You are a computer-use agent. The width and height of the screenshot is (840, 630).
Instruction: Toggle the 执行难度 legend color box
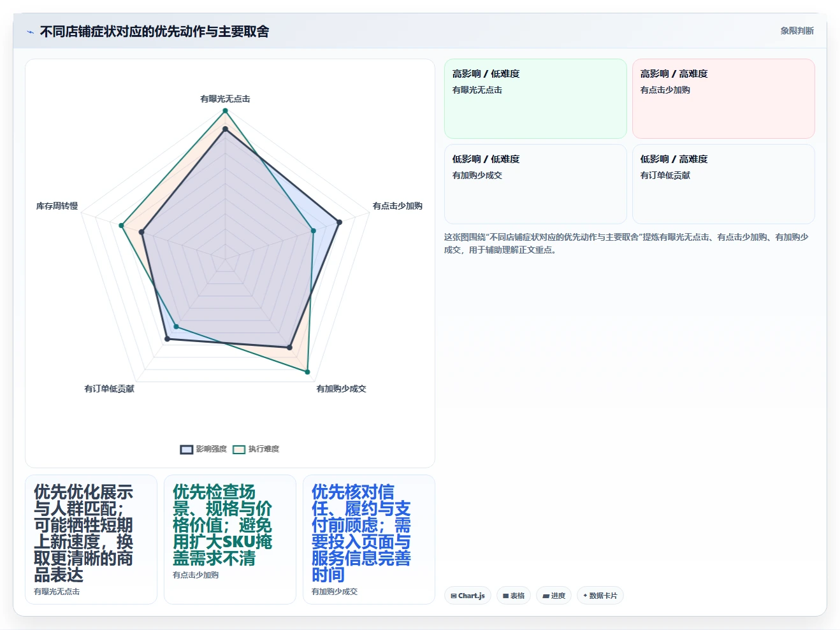click(x=239, y=450)
